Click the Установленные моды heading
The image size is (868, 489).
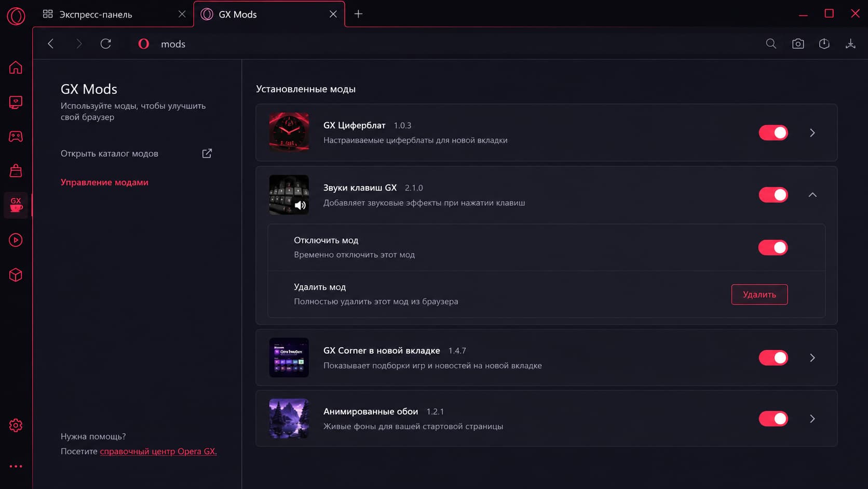(x=306, y=89)
